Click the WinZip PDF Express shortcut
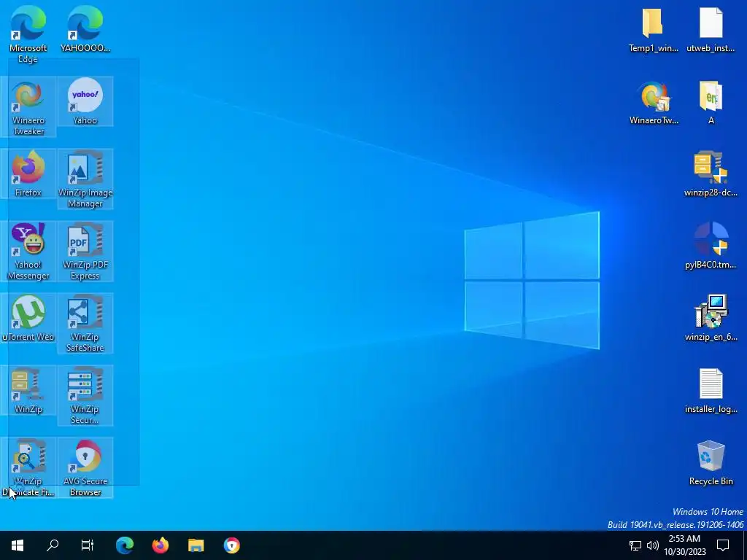 tap(85, 252)
